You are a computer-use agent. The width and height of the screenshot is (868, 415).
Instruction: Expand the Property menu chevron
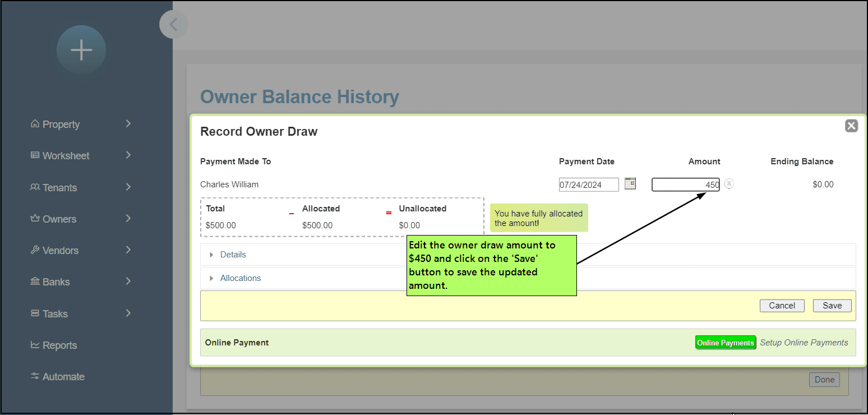click(128, 123)
